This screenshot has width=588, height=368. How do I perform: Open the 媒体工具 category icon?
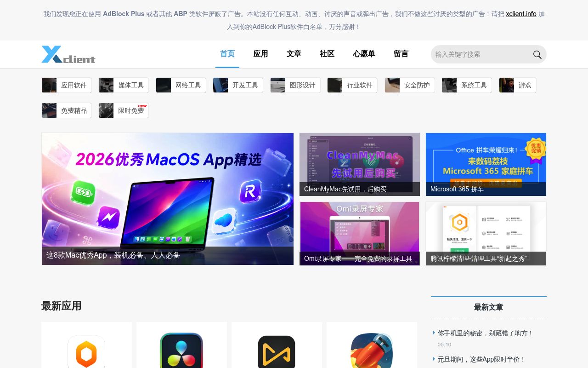pos(106,85)
